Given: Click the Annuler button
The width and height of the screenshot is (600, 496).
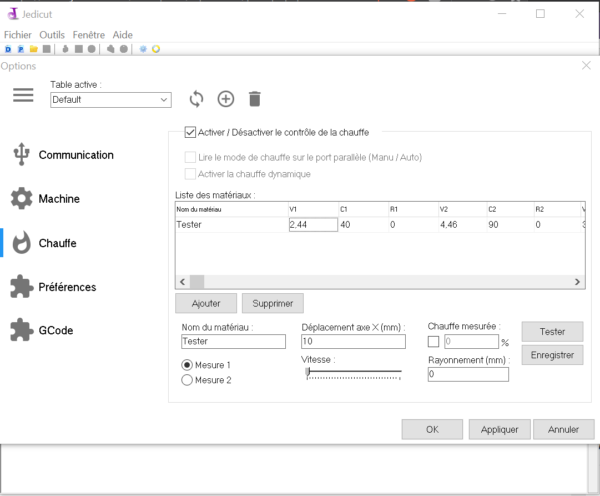Looking at the screenshot, I should click(564, 429).
